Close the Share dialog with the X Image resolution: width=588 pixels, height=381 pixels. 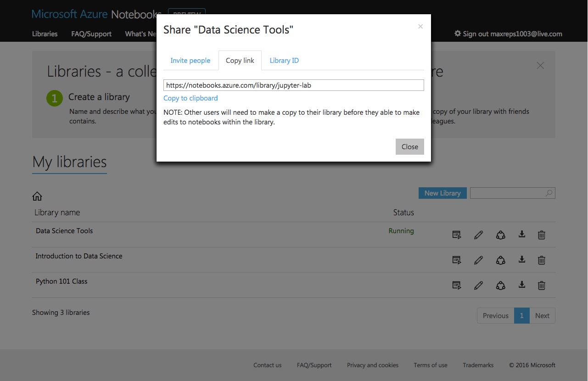420,27
